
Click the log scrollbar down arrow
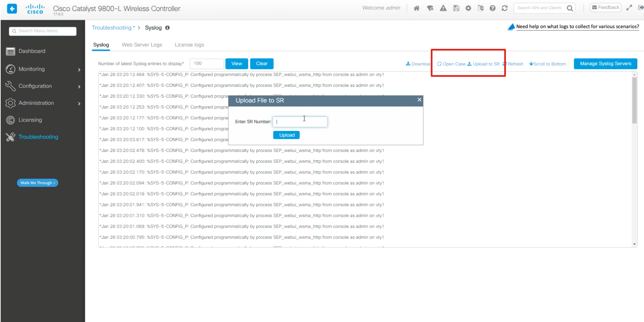click(635, 244)
